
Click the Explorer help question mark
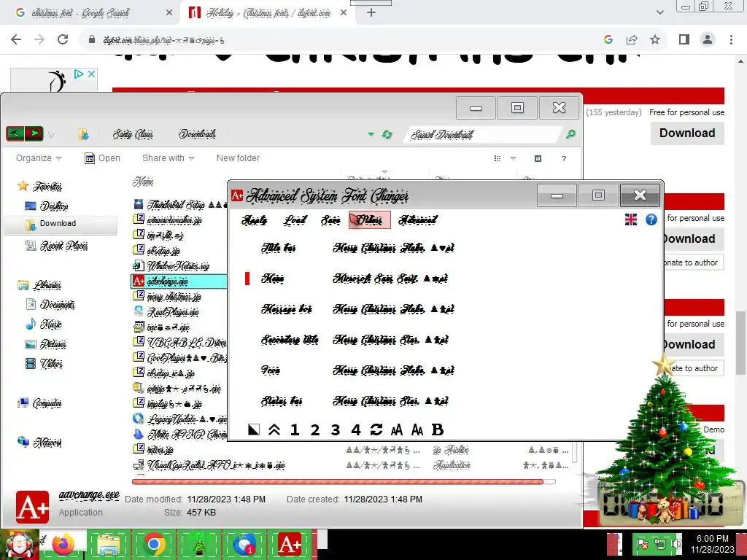(564, 158)
